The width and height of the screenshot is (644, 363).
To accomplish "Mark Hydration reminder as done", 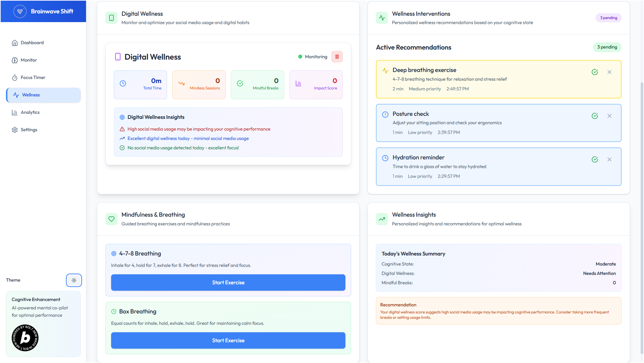I will coord(594,159).
